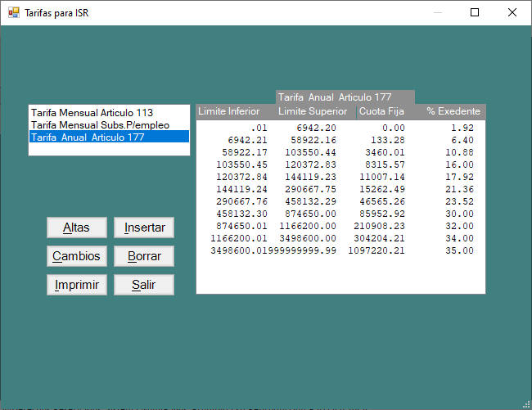Click the Cambios button
The height and width of the screenshot is (410, 532).
coord(76,256)
